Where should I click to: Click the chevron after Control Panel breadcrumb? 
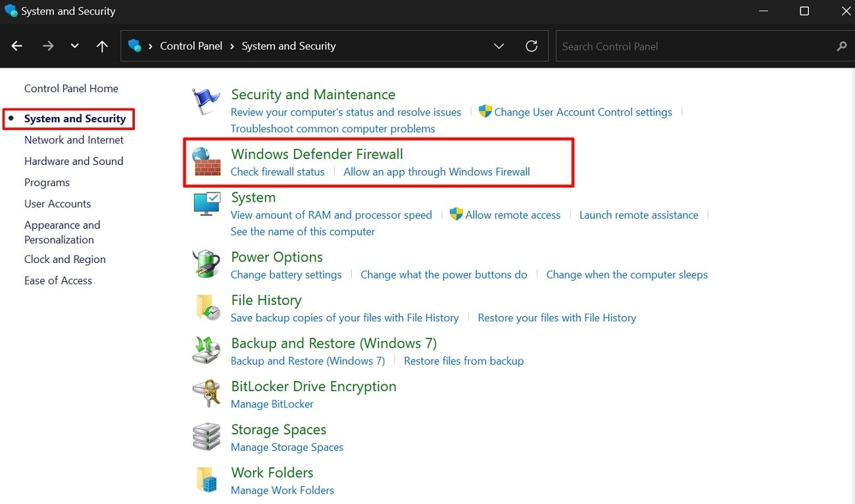[x=232, y=46]
